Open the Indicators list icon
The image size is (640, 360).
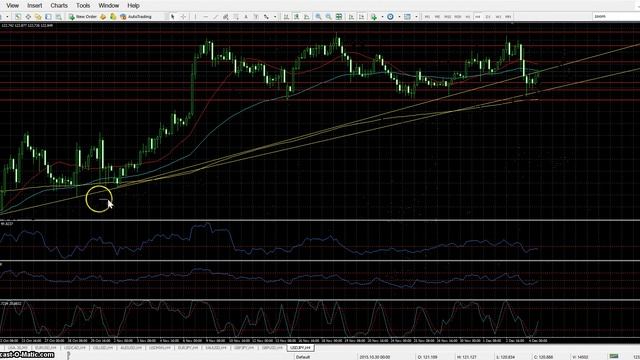point(374,17)
